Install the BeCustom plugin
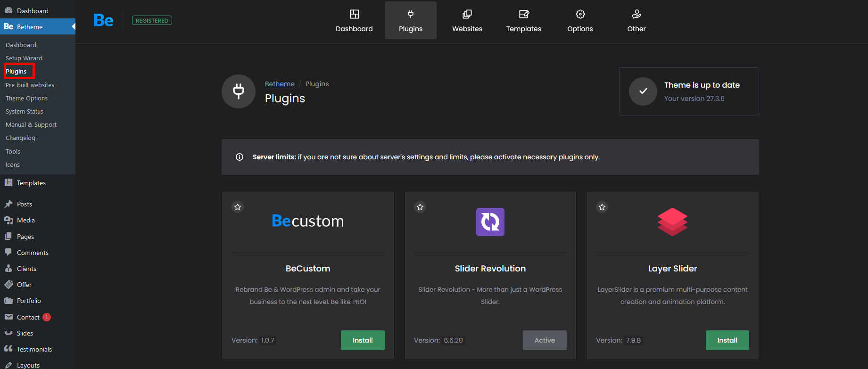Screen dimensions: 868x369 click(363, 340)
